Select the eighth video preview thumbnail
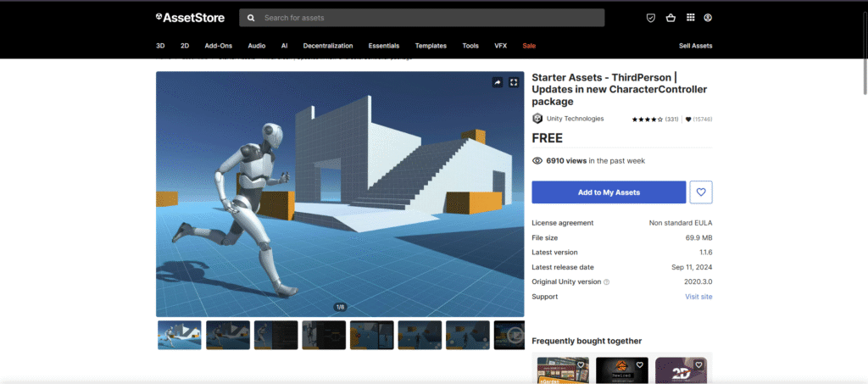The height and width of the screenshot is (384, 868). [509, 335]
